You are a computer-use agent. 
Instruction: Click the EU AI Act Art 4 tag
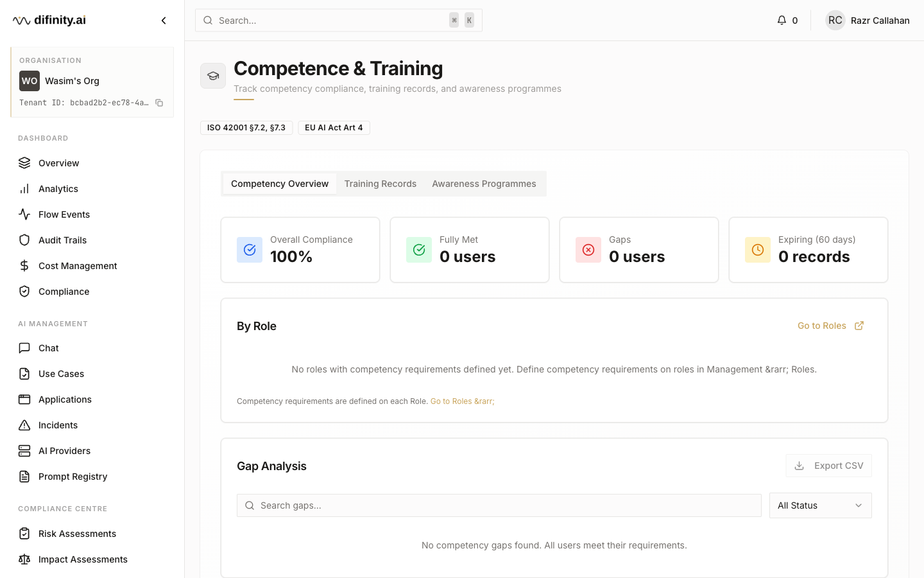334,128
